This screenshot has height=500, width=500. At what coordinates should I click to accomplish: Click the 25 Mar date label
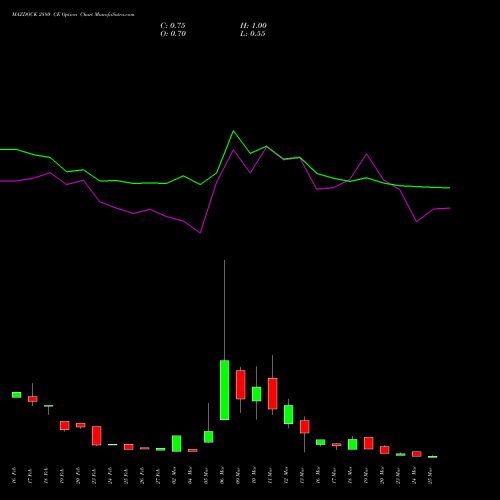click(430, 475)
